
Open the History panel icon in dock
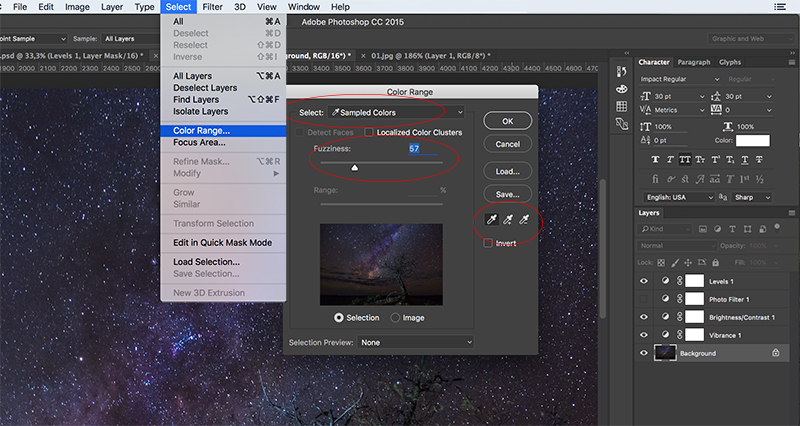click(x=621, y=71)
